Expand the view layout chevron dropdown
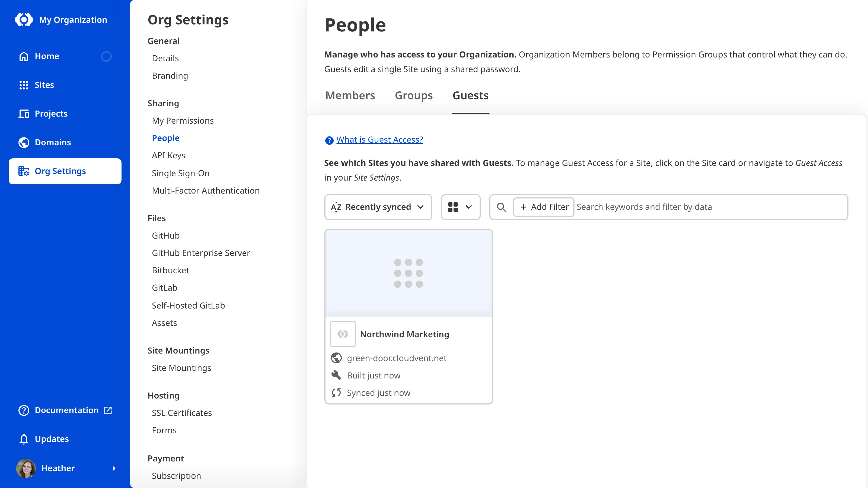Image resolution: width=868 pixels, height=488 pixels. click(x=469, y=207)
